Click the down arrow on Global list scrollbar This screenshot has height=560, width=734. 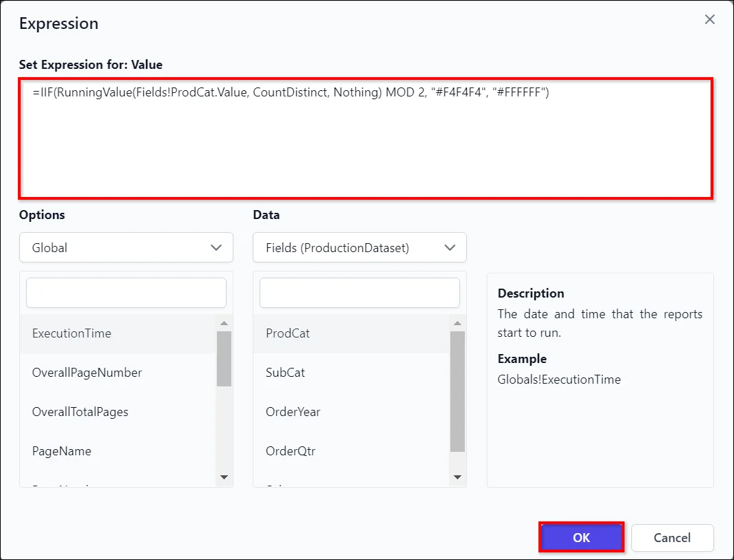pos(224,477)
